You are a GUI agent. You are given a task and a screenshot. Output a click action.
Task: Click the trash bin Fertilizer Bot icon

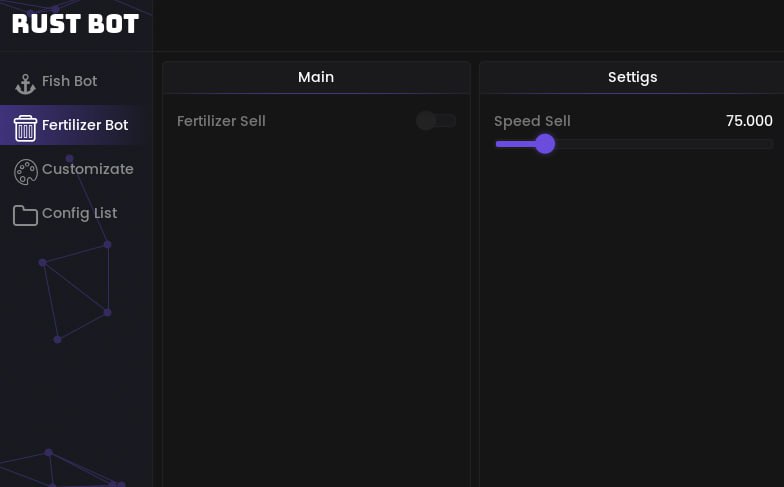coord(25,126)
